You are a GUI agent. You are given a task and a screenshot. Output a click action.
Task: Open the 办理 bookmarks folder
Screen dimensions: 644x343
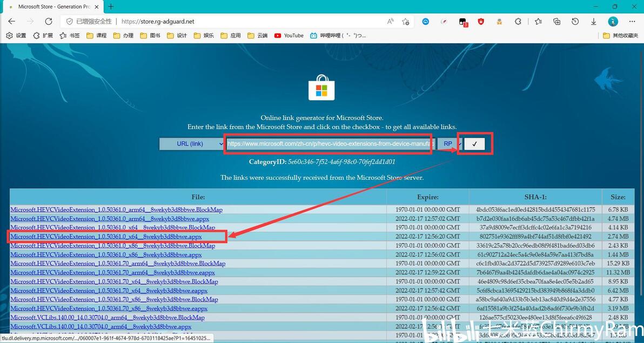pos(123,36)
